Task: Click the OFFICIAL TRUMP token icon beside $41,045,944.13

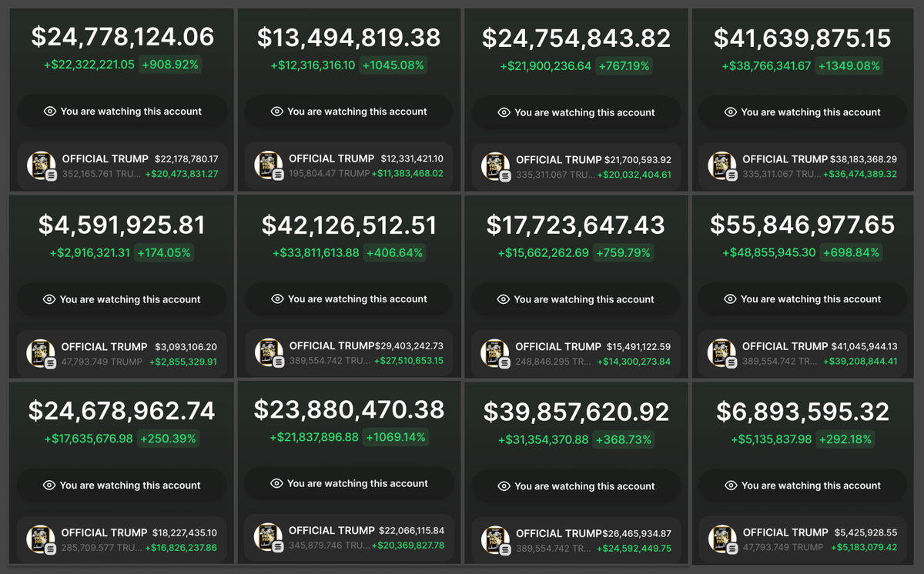Action: pos(721,354)
